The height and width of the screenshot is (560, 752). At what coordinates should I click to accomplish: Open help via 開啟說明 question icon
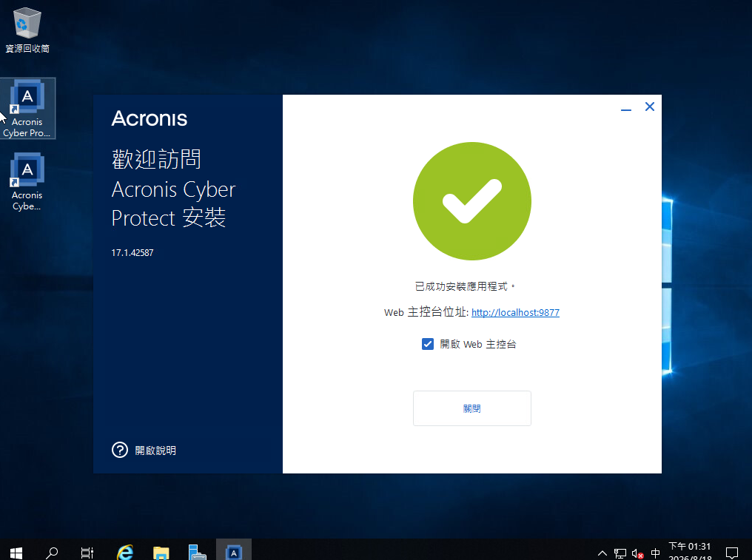pyautogui.click(x=120, y=451)
